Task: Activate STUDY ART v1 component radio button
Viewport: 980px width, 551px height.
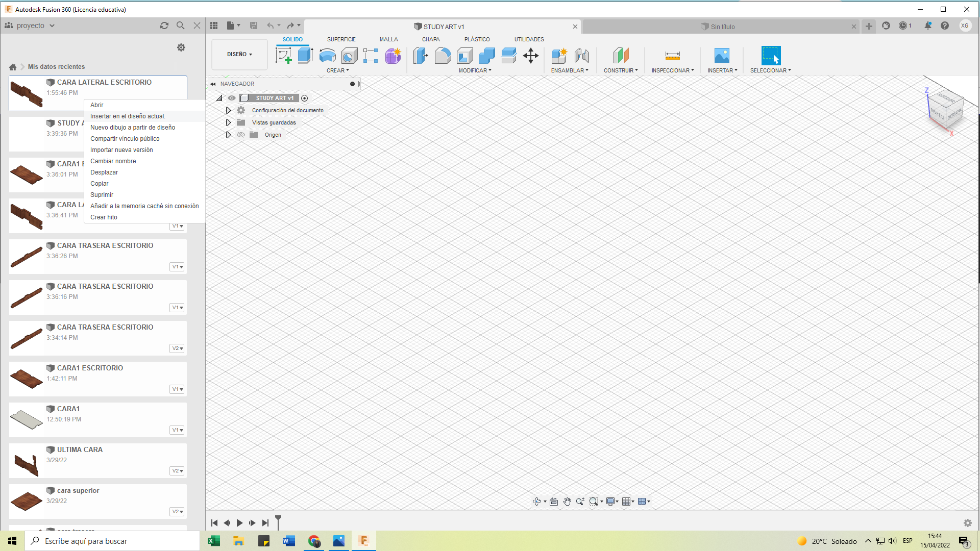Action: tap(305, 98)
